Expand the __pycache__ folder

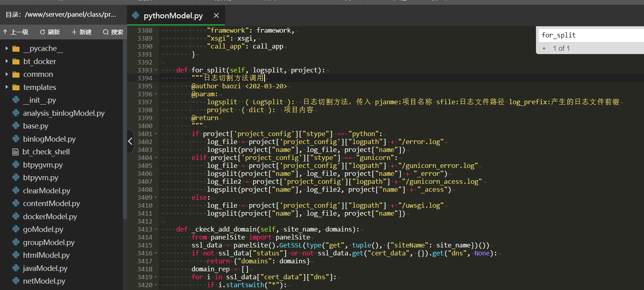coord(7,49)
